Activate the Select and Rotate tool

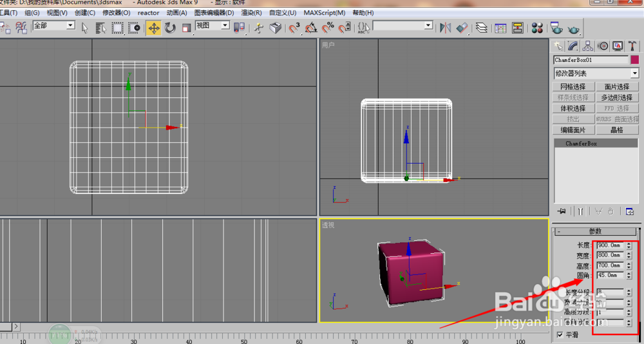coord(170,28)
